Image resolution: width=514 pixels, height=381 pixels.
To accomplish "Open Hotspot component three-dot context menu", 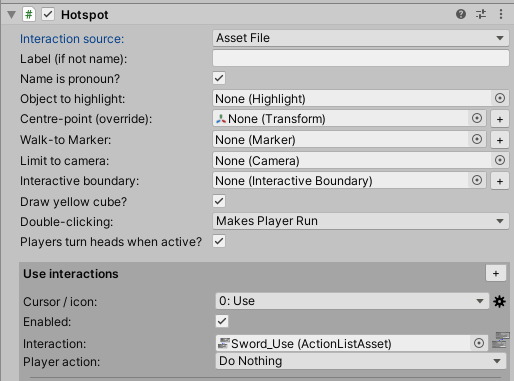I will (501, 14).
